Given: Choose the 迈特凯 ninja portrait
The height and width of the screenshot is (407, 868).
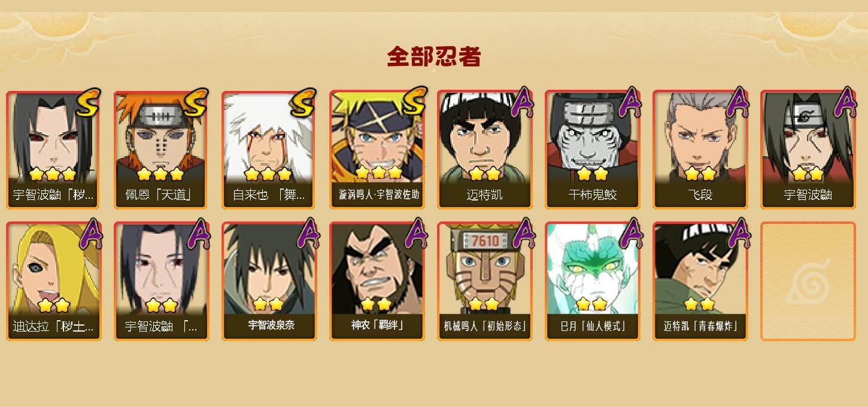Looking at the screenshot, I should (x=484, y=150).
